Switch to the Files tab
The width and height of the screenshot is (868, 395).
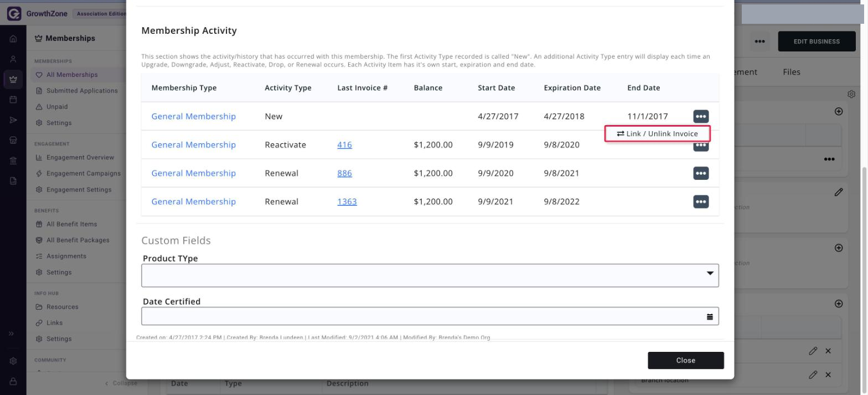coord(792,72)
